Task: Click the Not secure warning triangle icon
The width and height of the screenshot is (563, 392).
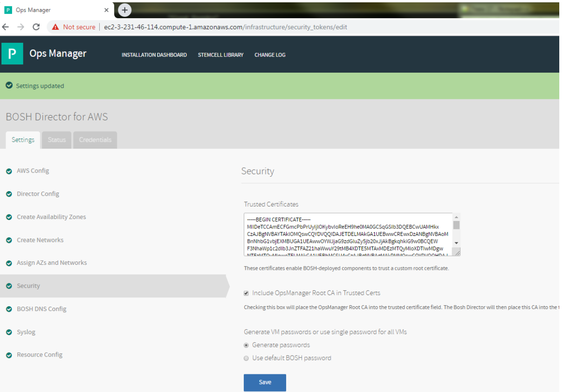Action: [x=56, y=27]
